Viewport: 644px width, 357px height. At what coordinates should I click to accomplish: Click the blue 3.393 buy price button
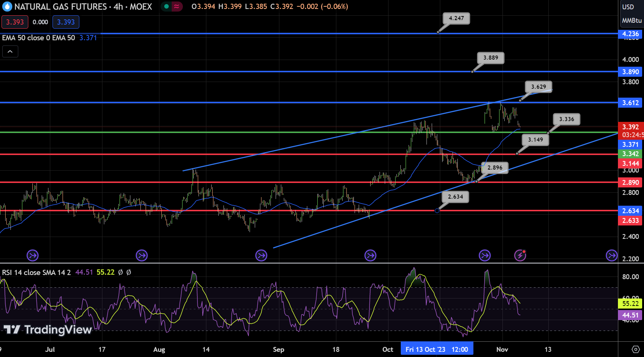(x=66, y=22)
